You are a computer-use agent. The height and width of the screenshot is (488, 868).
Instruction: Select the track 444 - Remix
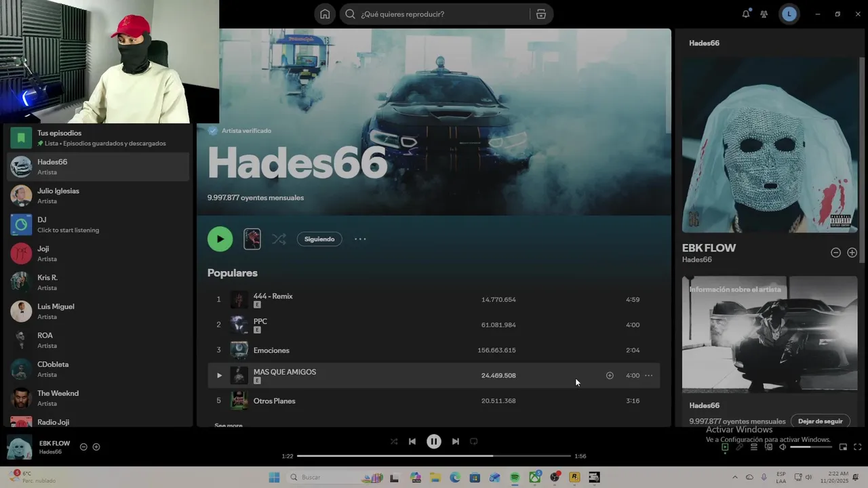(x=433, y=299)
